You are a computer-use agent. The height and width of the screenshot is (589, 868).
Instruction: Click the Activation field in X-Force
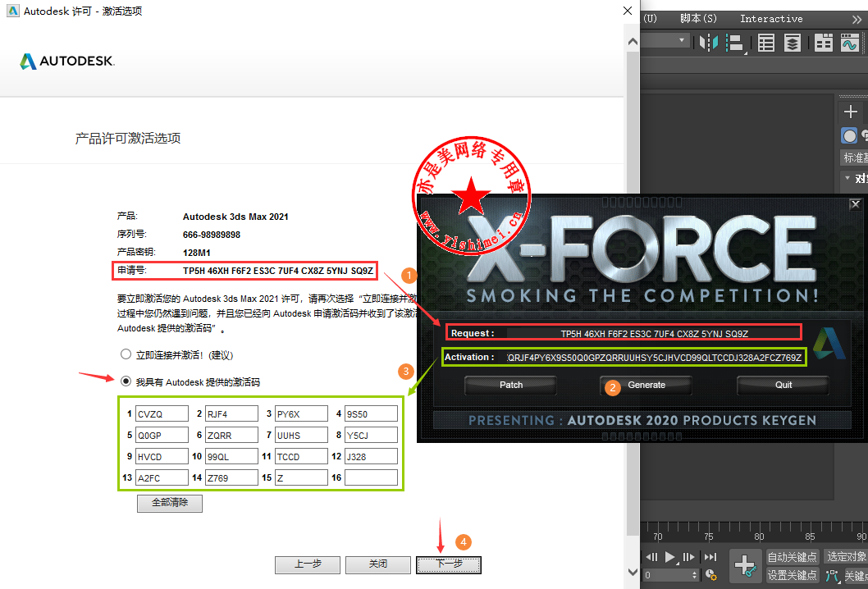coord(655,357)
